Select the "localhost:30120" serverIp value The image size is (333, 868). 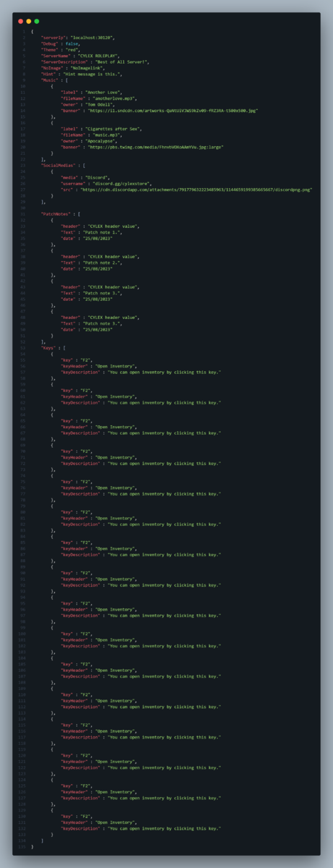pos(93,37)
